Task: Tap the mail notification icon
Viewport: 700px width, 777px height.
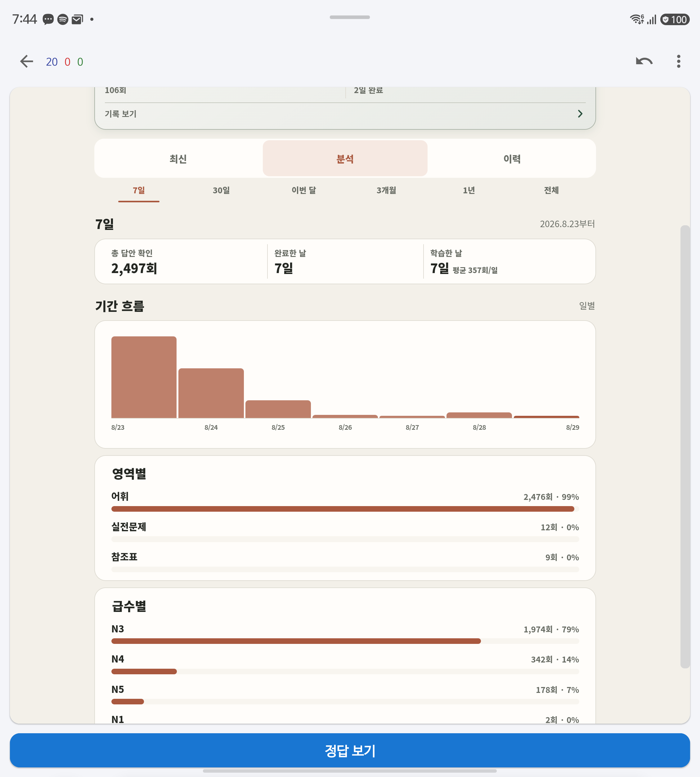Action: (77, 19)
